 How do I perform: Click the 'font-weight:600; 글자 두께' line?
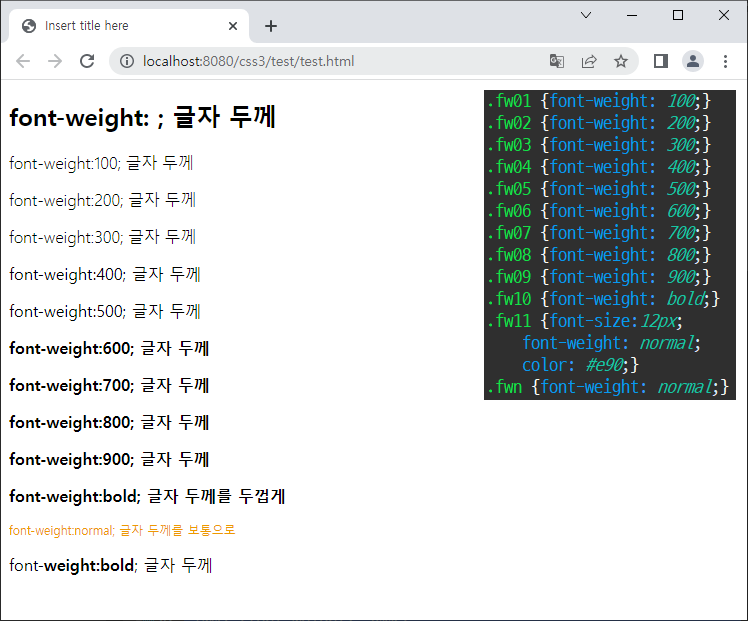point(109,348)
